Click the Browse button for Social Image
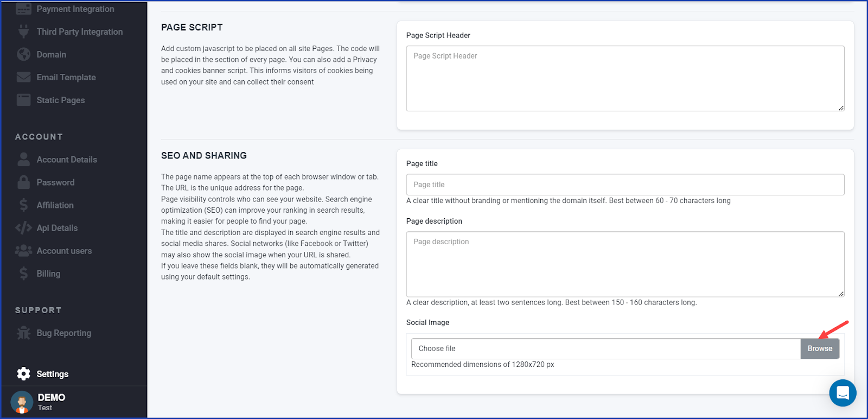 (x=820, y=348)
